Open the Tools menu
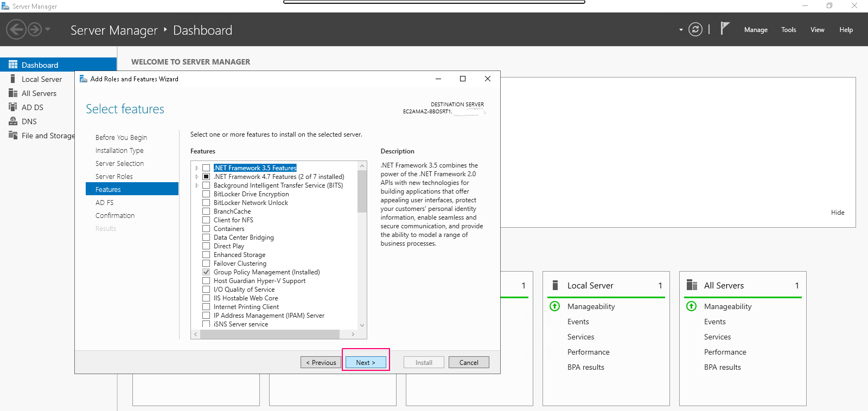This screenshot has height=411, width=868. [789, 30]
